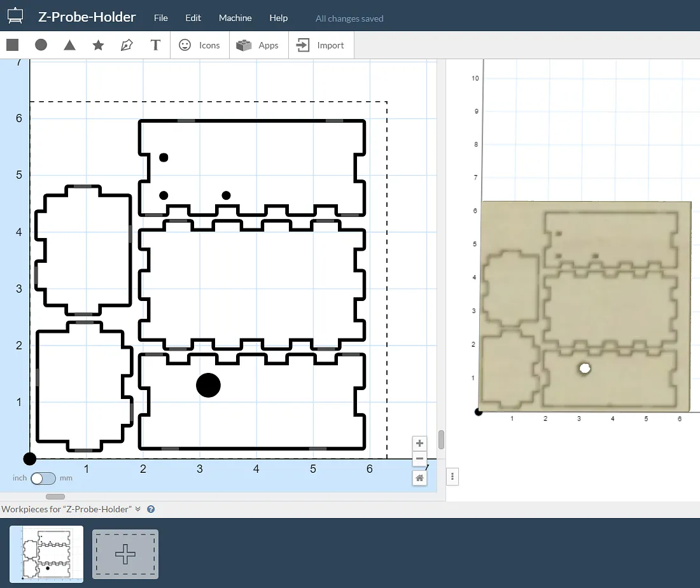Screen dimensions: 700x588
Task: Select the Text tool
Action: 155,45
